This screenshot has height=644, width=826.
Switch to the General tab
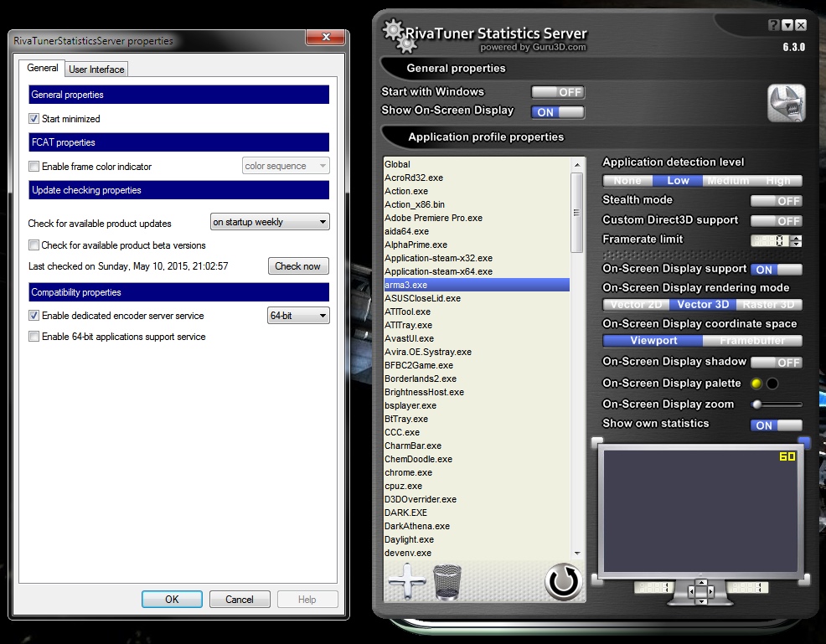43,68
